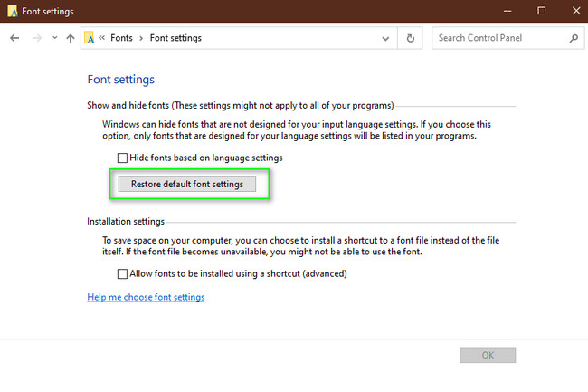Minimize the Font settings window
The image size is (588, 392).
tap(507, 11)
